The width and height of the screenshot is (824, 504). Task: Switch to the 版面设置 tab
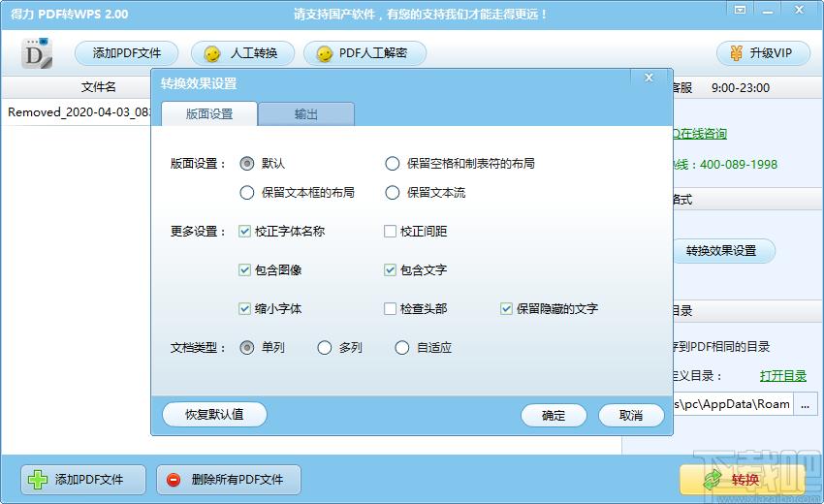(209, 114)
